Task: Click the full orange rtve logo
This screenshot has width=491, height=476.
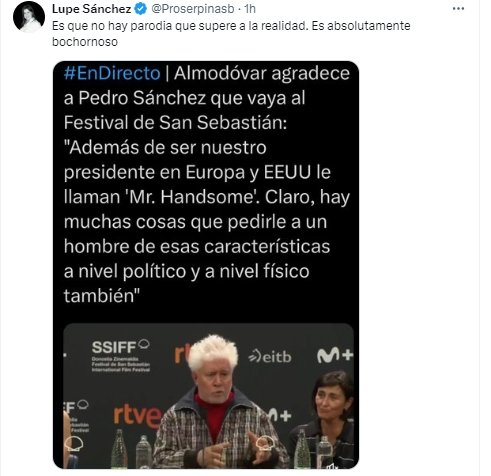Action: (137, 417)
